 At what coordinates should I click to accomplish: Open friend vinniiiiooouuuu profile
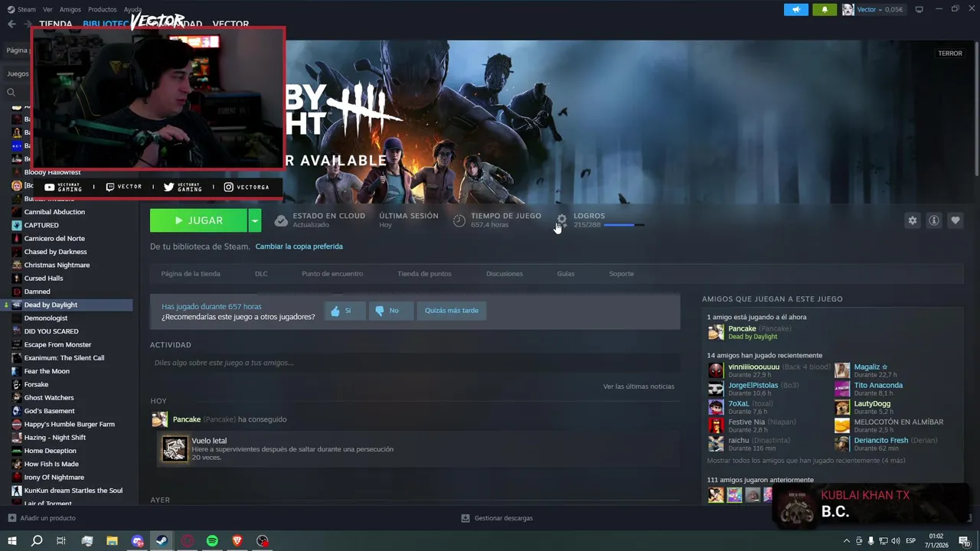[x=753, y=367]
